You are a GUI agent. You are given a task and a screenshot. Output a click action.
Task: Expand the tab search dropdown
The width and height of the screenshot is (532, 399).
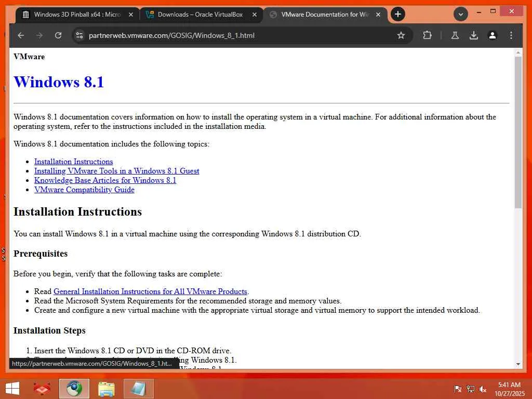(460, 14)
